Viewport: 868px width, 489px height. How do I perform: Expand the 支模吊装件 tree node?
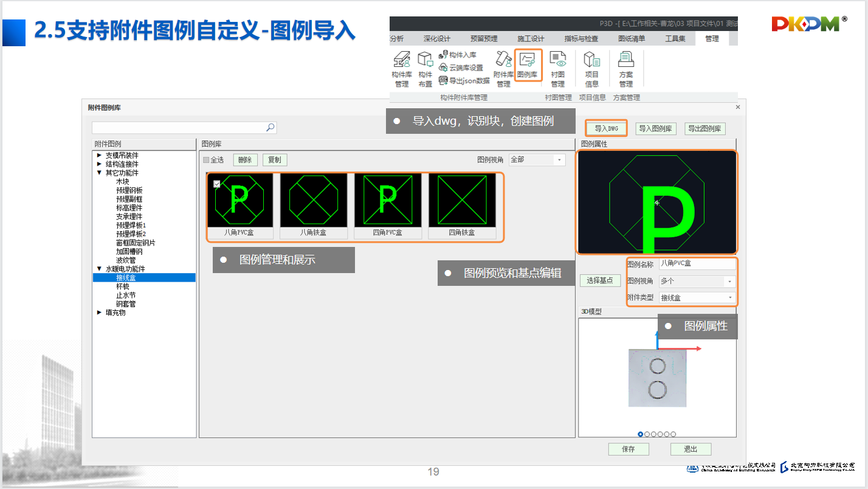tap(99, 156)
